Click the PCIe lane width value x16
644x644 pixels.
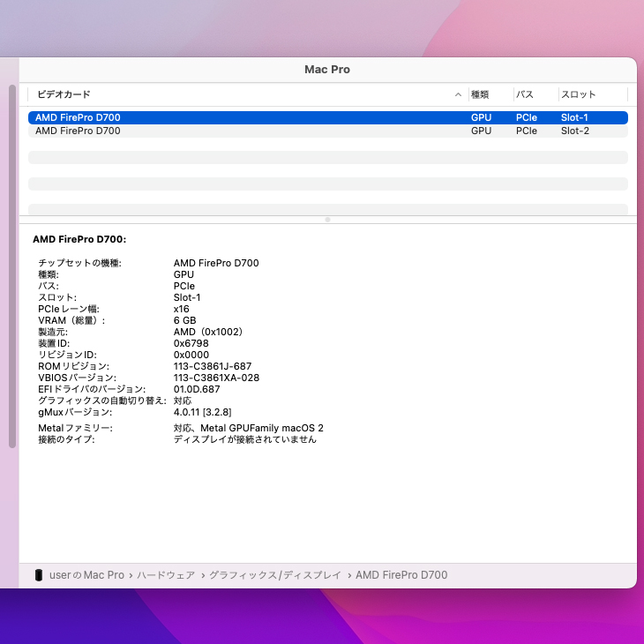tap(182, 309)
